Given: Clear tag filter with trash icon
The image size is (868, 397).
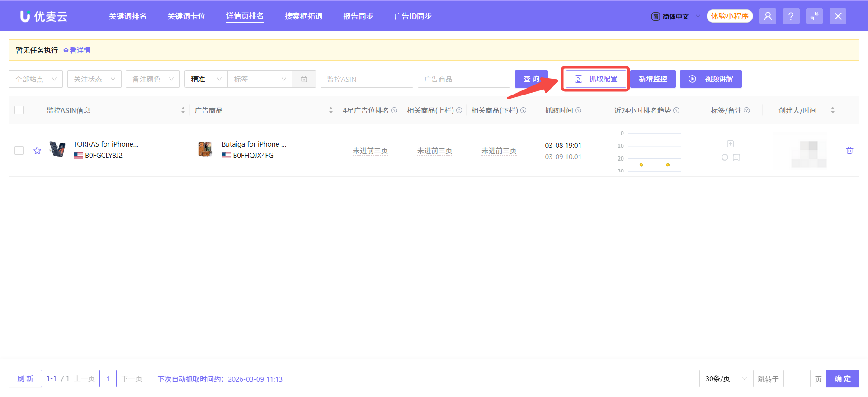Looking at the screenshot, I should [304, 79].
